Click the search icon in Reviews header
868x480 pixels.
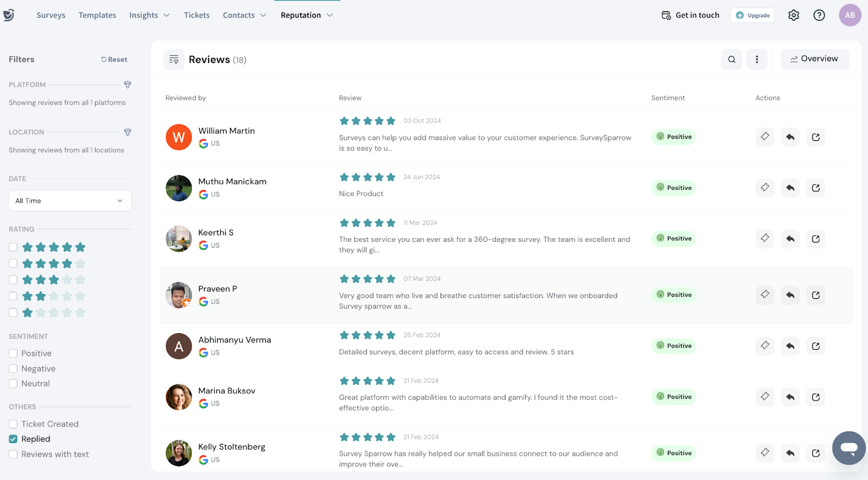[731, 60]
